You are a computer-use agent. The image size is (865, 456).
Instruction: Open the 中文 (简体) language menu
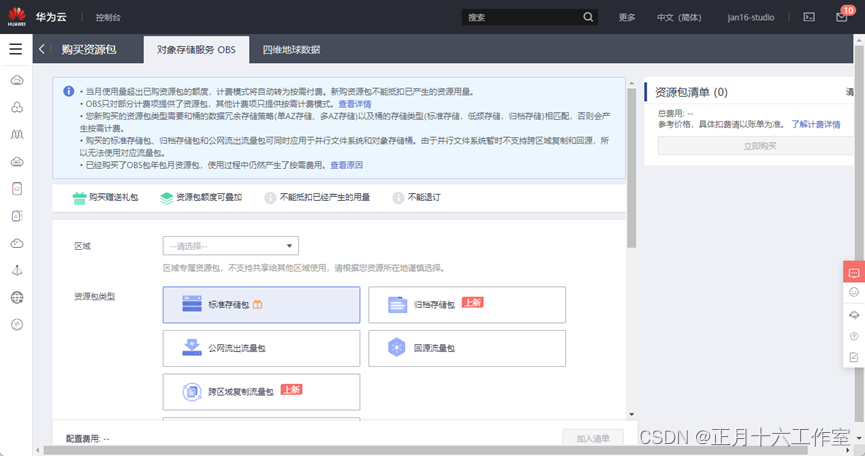tap(679, 17)
